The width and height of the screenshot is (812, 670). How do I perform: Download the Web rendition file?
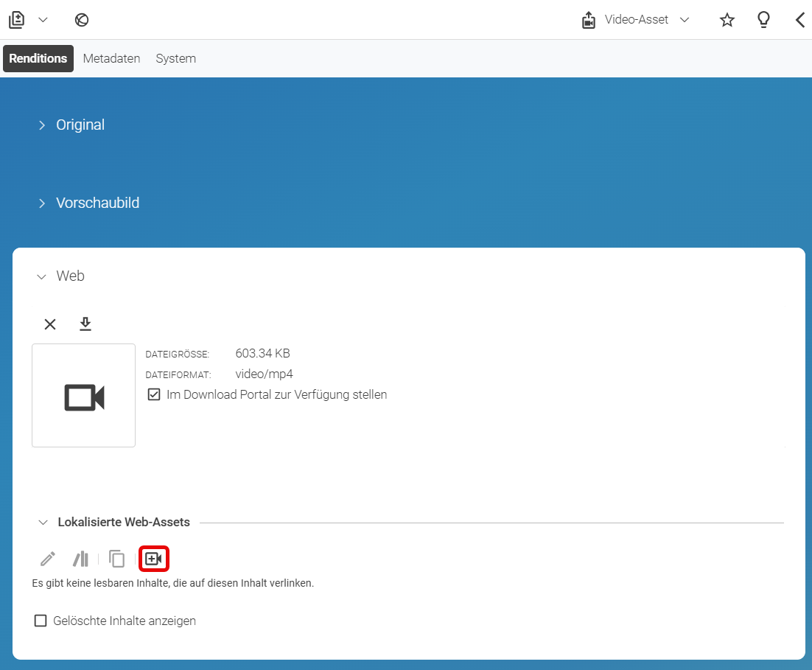click(x=85, y=324)
